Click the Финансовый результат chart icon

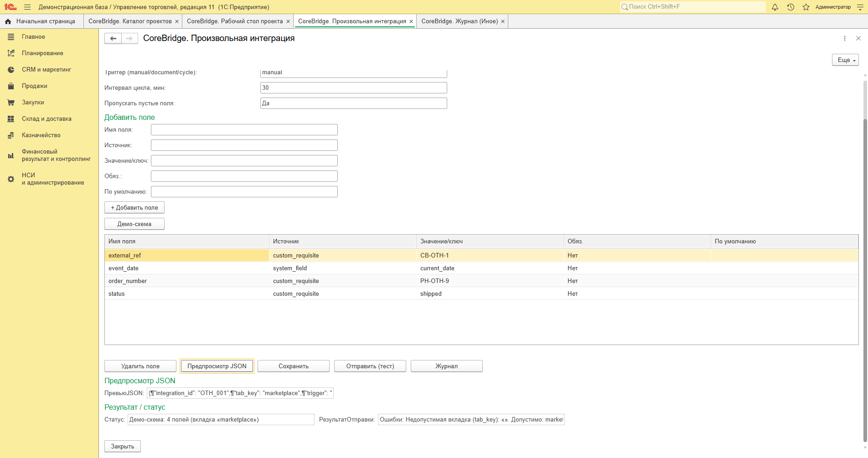pos(11,155)
